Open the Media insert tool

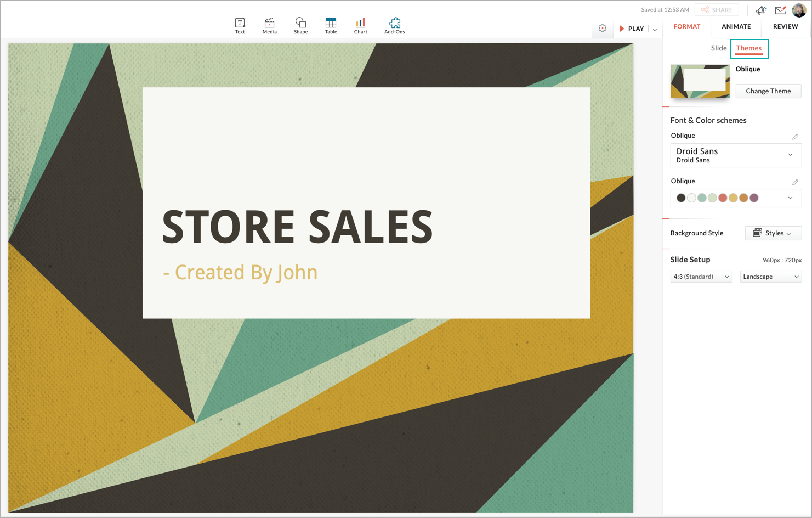pos(269,26)
